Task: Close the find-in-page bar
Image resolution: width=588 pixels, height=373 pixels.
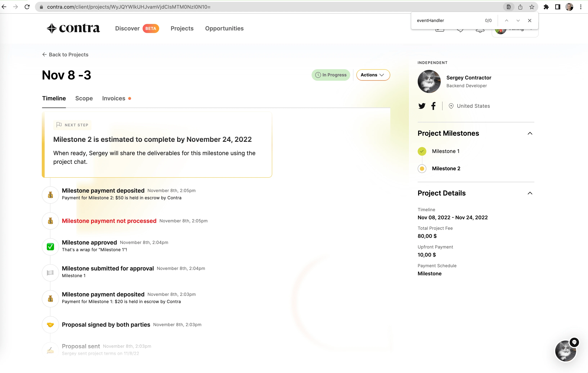Action: [x=530, y=21]
